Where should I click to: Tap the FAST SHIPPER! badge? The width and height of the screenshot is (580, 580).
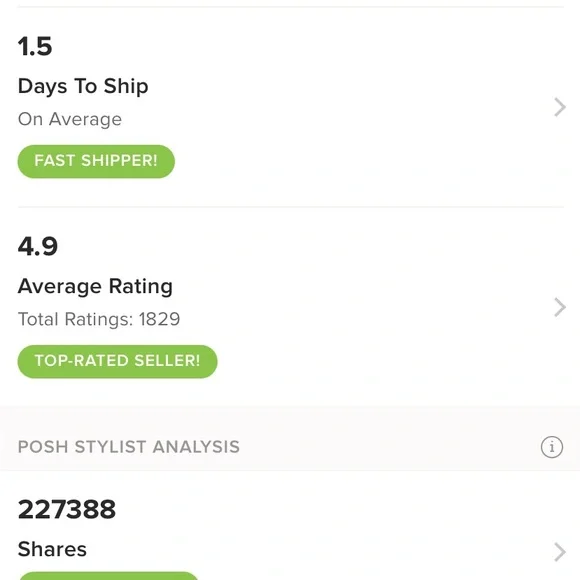tap(96, 161)
